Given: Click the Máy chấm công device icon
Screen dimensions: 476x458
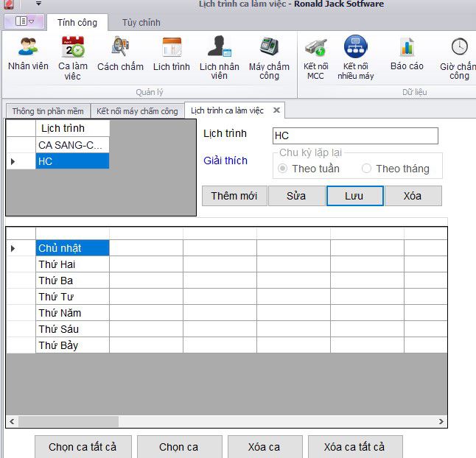Looking at the screenshot, I should click(x=269, y=48).
